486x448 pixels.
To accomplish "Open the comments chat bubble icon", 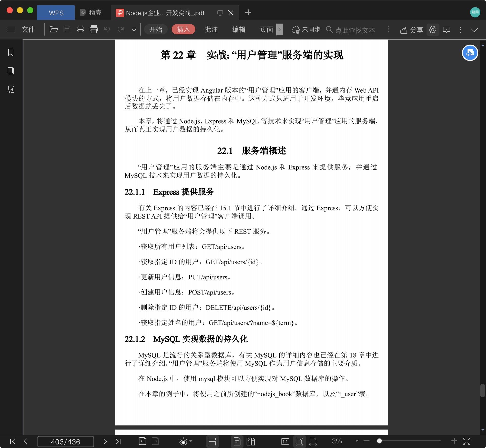I will tap(447, 30).
